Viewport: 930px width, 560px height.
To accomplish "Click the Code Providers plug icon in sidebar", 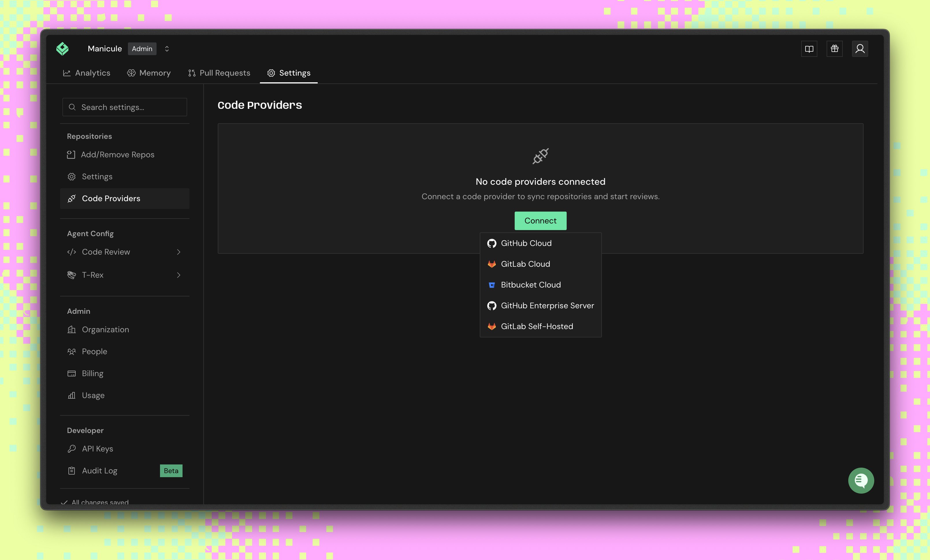I will [71, 198].
